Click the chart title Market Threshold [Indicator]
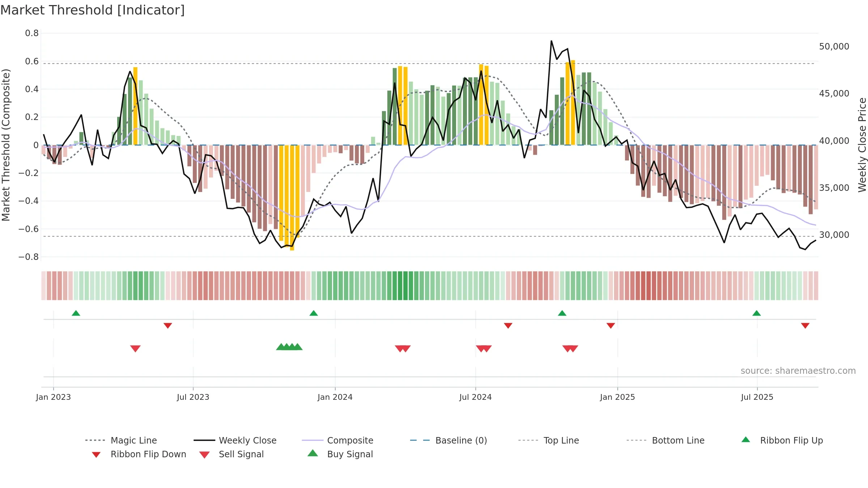868x488 pixels. tap(93, 10)
